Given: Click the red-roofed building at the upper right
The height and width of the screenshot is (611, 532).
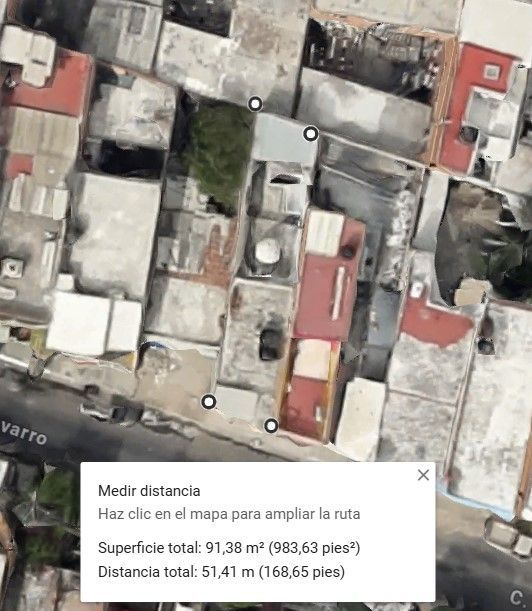Looking at the screenshot, I should coord(474,105).
